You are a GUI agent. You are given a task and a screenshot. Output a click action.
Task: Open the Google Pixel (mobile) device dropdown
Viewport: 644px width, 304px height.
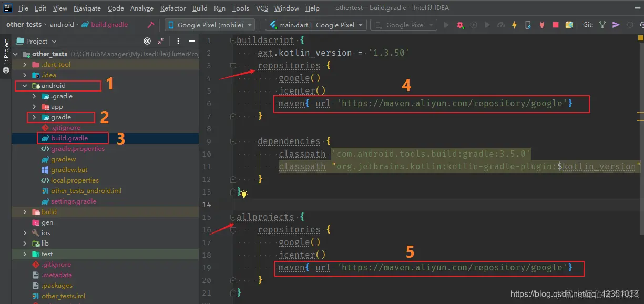(210, 25)
